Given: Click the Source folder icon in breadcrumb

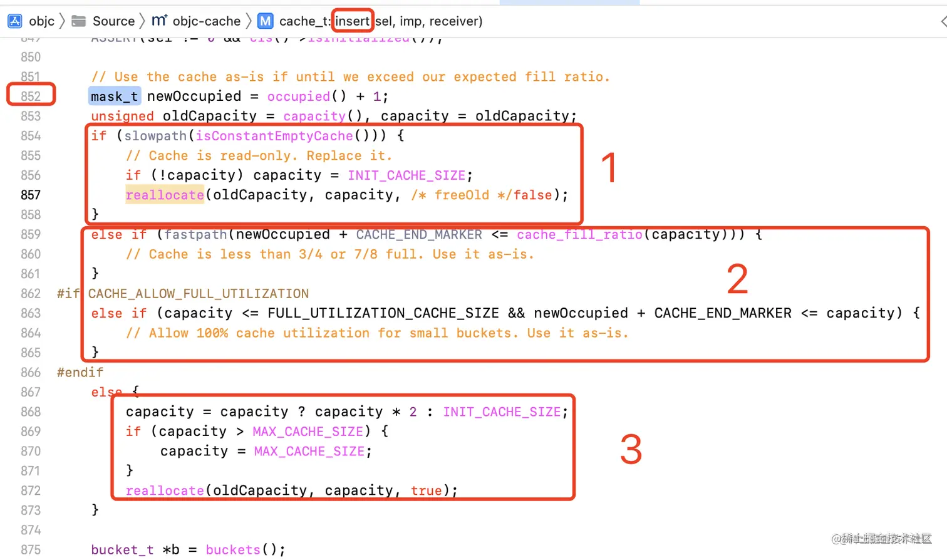Looking at the screenshot, I should (79, 21).
